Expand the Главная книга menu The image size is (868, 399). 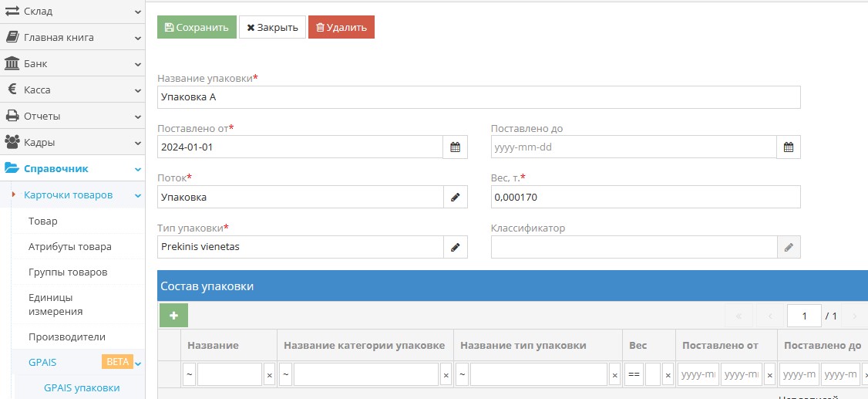[72, 37]
